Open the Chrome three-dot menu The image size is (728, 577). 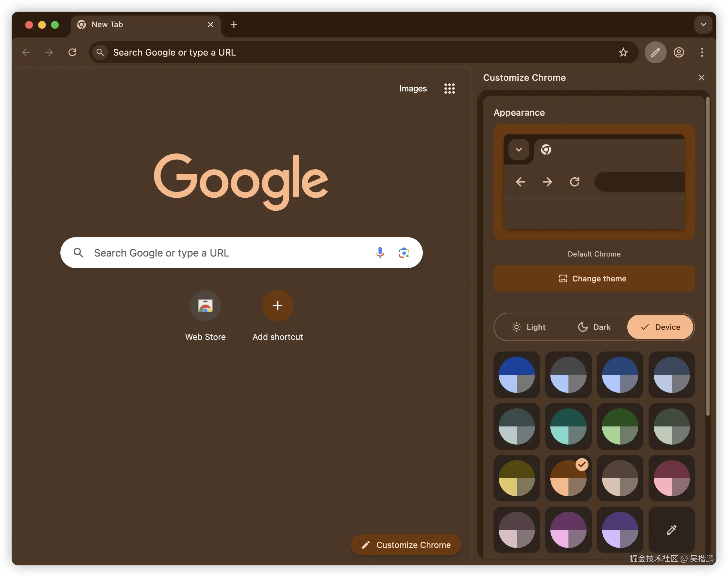tap(702, 52)
